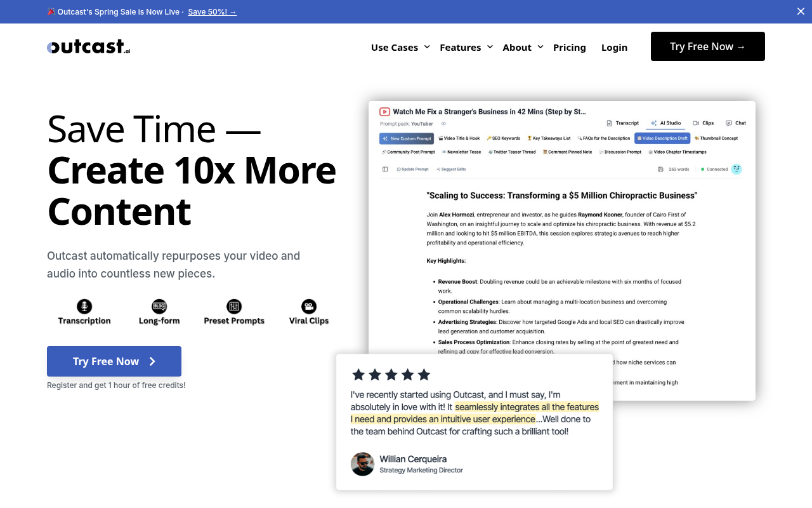Switch to the Transcript tab
812x508 pixels.
click(x=624, y=123)
